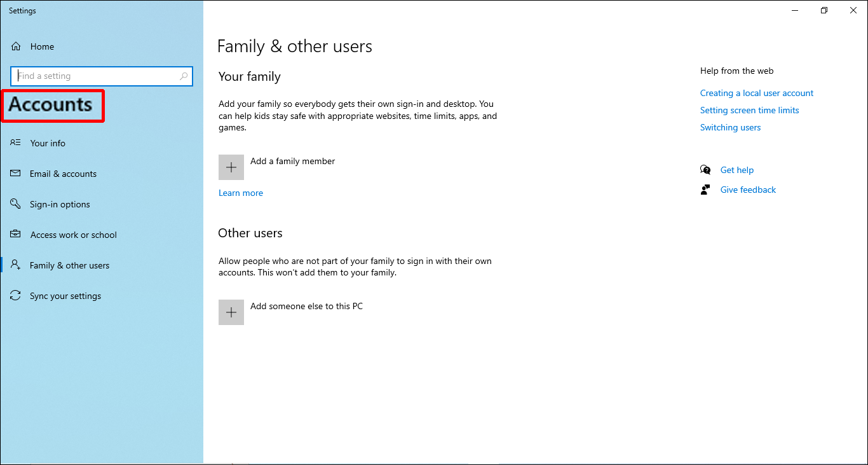Click the Give feedback icon

[705, 190]
